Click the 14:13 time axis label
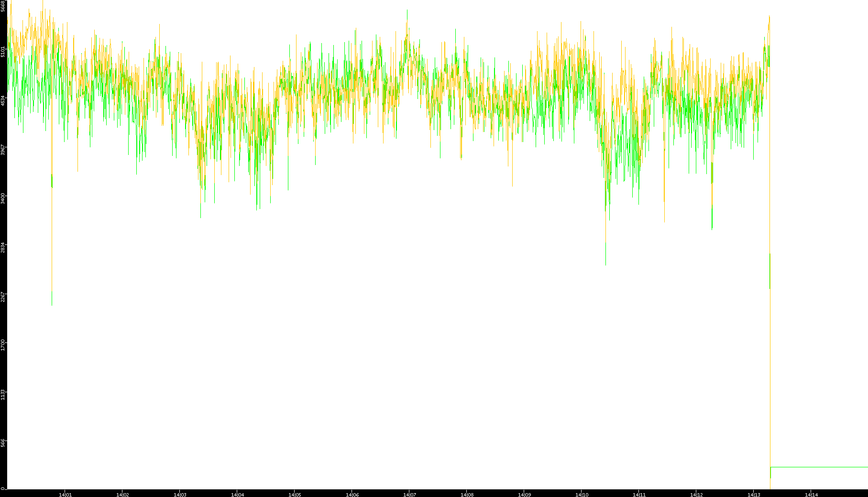The height and width of the screenshot is (497, 868). (x=754, y=495)
